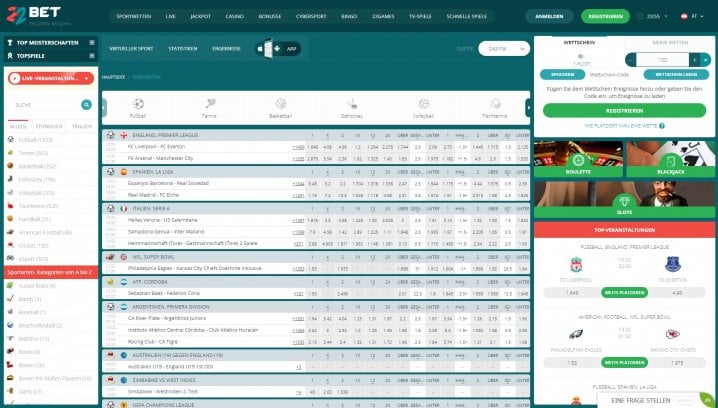Viewport: 718px width, 408px height.
Task: Open Cybersport in the top menu
Action: point(311,16)
